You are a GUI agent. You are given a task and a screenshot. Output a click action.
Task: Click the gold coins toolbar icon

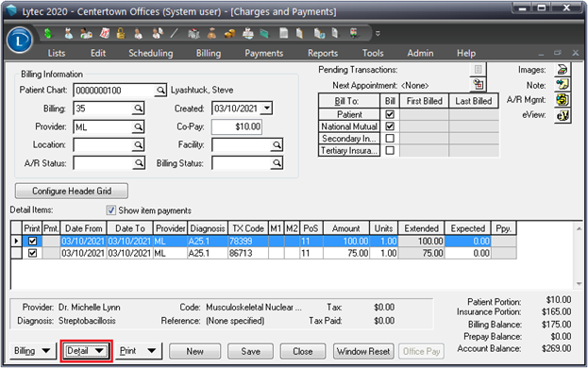click(x=229, y=34)
